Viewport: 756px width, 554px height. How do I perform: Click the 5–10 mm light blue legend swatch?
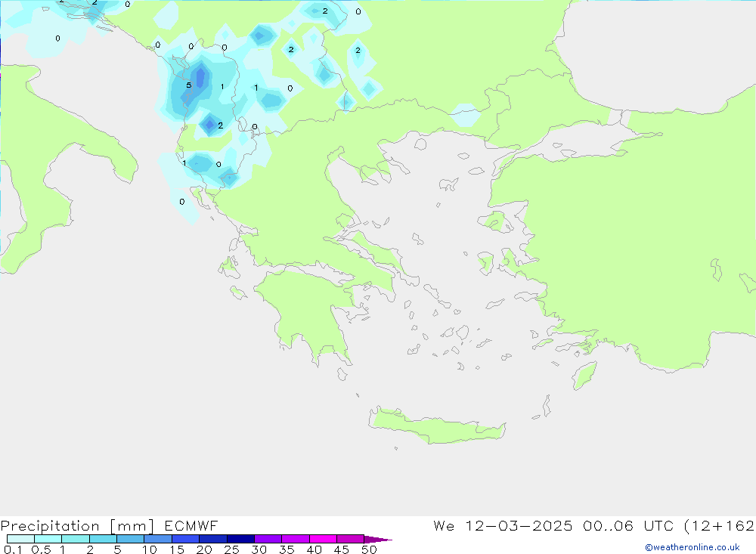(130, 539)
